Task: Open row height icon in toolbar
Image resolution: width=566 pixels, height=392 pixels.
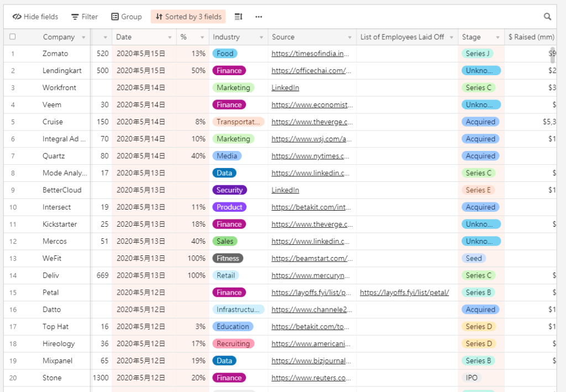Action: point(239,17)
